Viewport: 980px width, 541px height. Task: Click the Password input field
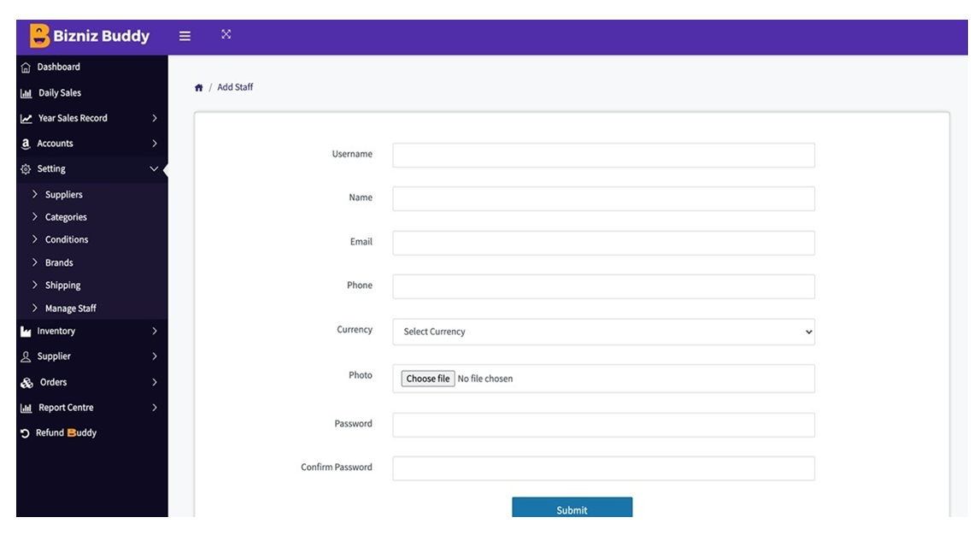604,426
